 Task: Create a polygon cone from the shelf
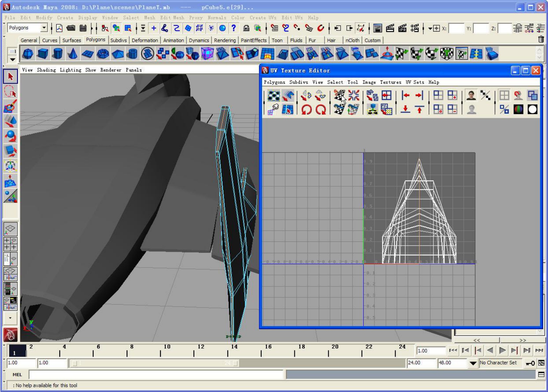[x=72, y=54]
